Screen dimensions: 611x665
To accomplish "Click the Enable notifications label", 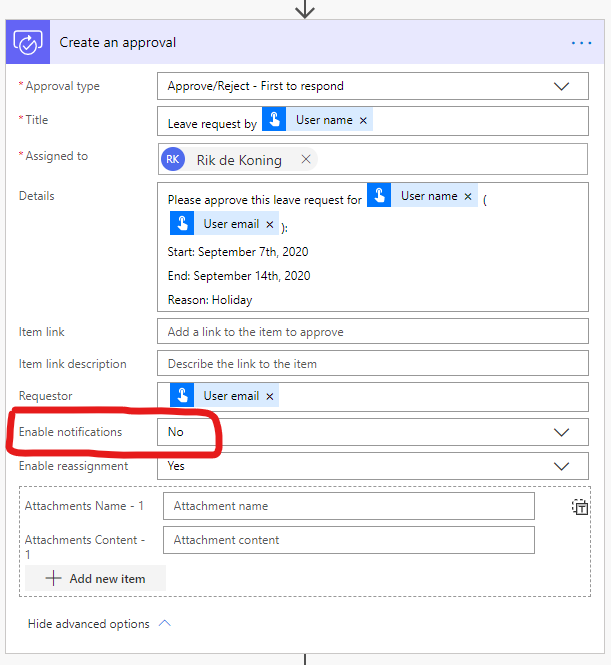I will [x=70, y=432].
